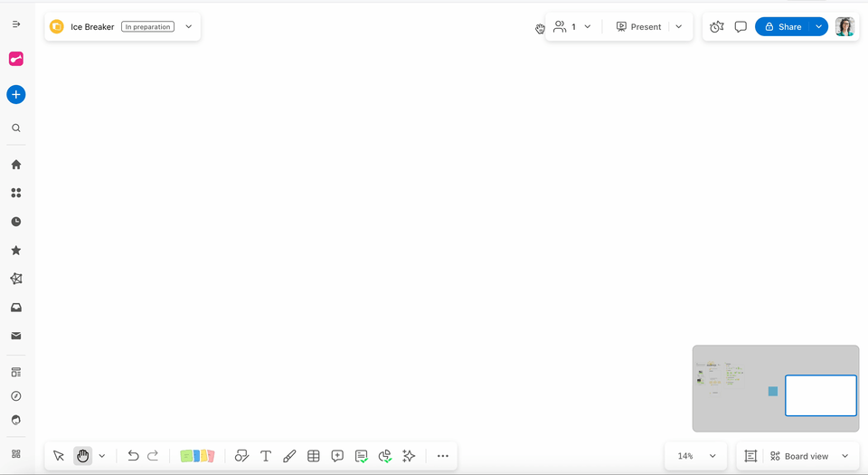868x475 pixels.
Task: Open recent boards clock icon
Action: click(16, 222)
